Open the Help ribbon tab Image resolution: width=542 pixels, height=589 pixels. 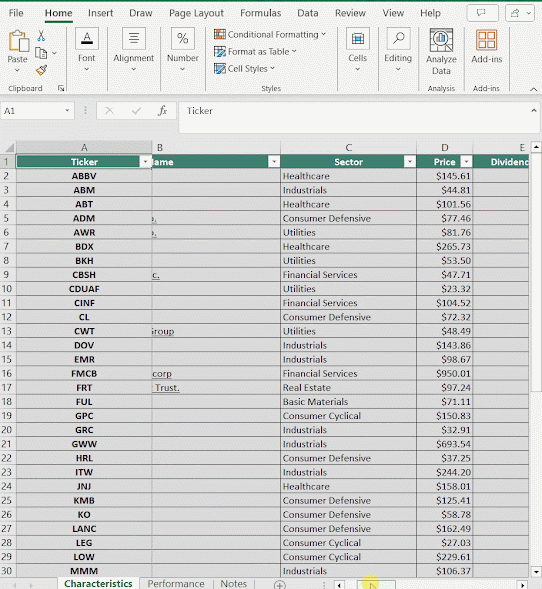(x=430, y=13)
